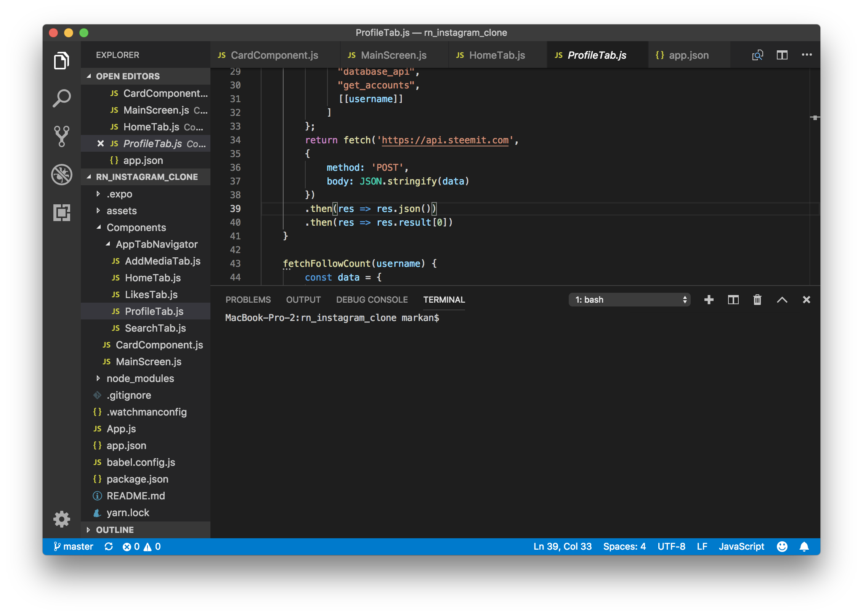Open the notifications bell
This screenshot has width=863, height=616.
pyautogui.click(x=804, y=547)
